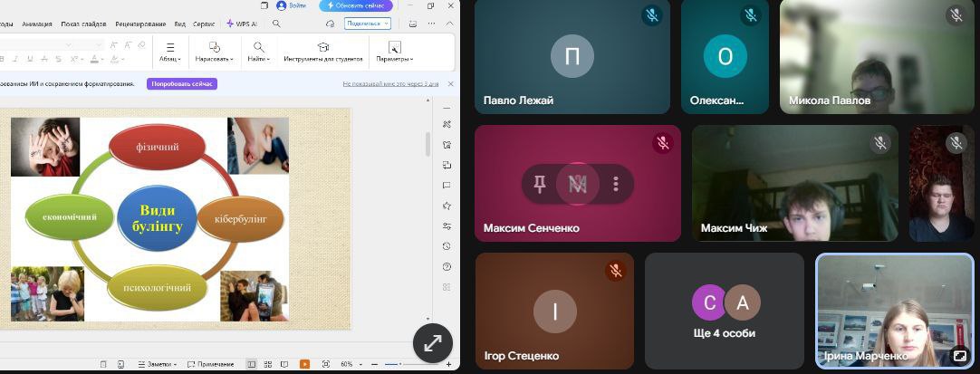This screenshot has width=980, height=374.
Task: Start slideshow with orange play icon
Action: tap(304, 364)
